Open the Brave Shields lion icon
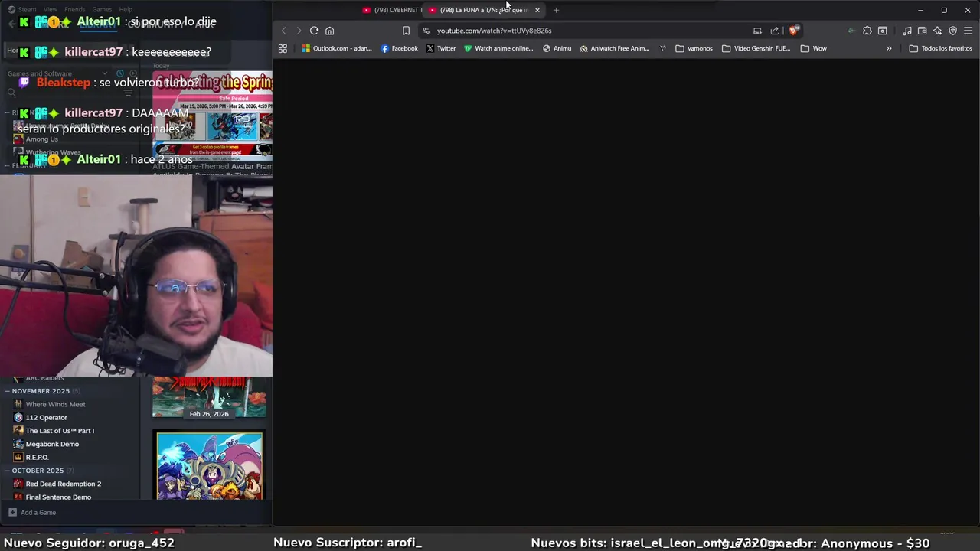Viewport: 980px width, 551px height. pos(794,31)
